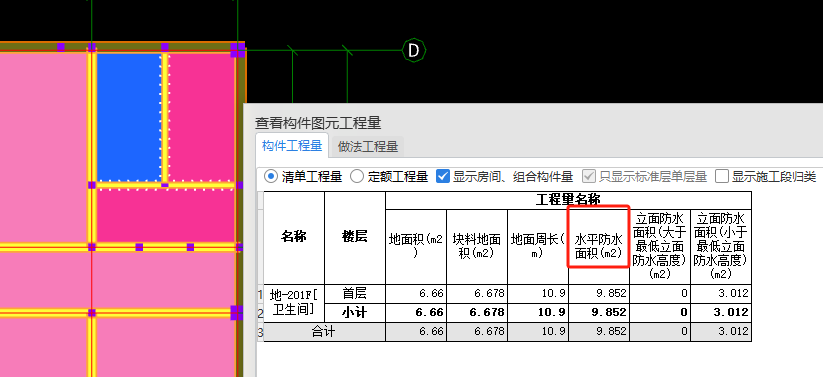
Task: Click 立面防水面积(大于最低立面防水高度) header
Action: pos(660,247)
